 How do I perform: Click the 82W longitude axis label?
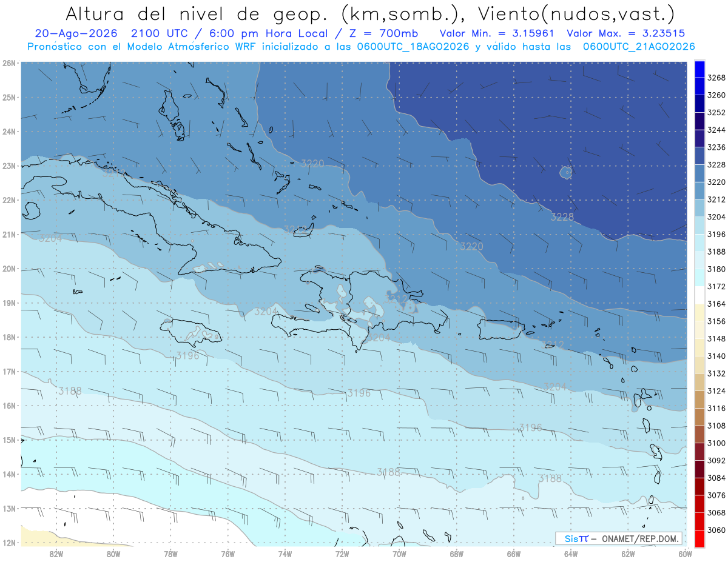coord(56,554)
